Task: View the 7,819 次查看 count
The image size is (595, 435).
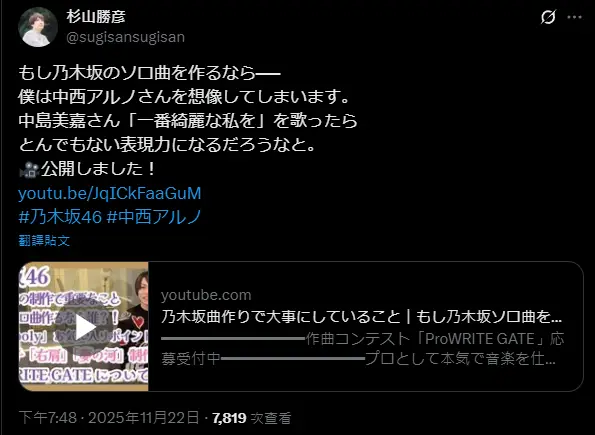Action: click(252, 418)
